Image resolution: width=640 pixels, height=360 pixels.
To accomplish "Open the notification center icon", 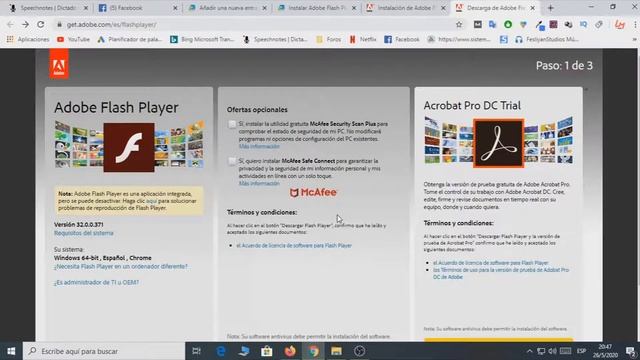I will [x=631, y=351].
